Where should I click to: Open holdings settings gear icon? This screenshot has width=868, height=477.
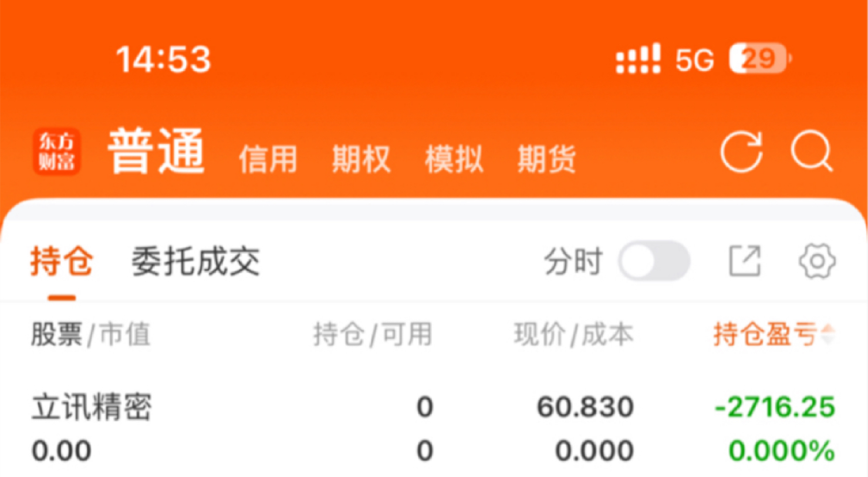[818, 261]
